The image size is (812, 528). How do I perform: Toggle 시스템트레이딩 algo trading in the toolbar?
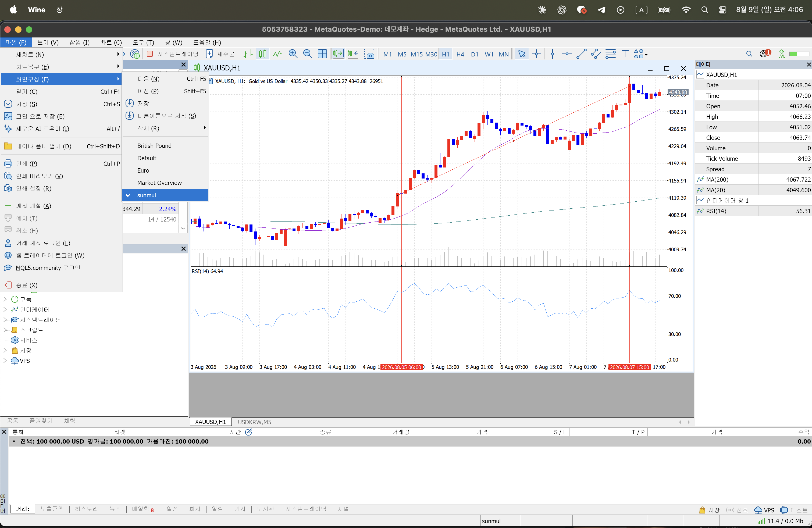point(172,54)
